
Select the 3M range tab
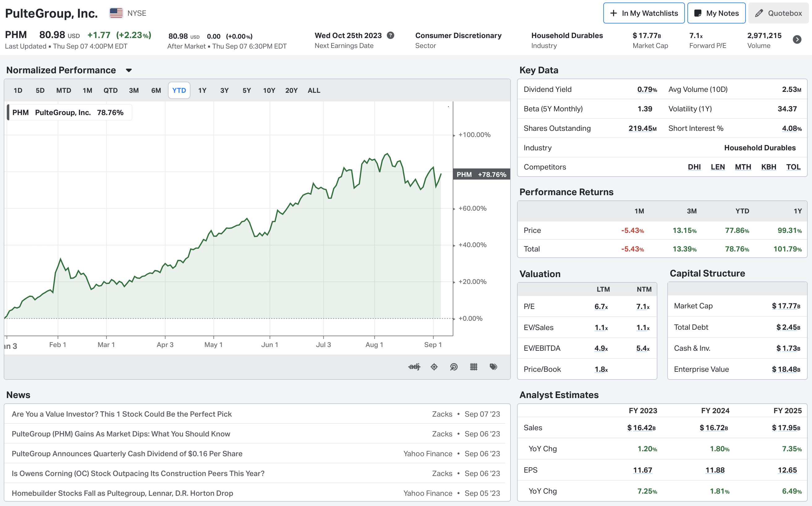134,90
